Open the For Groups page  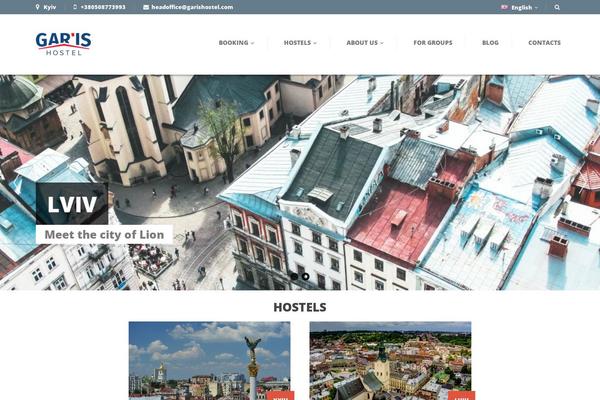433,43
